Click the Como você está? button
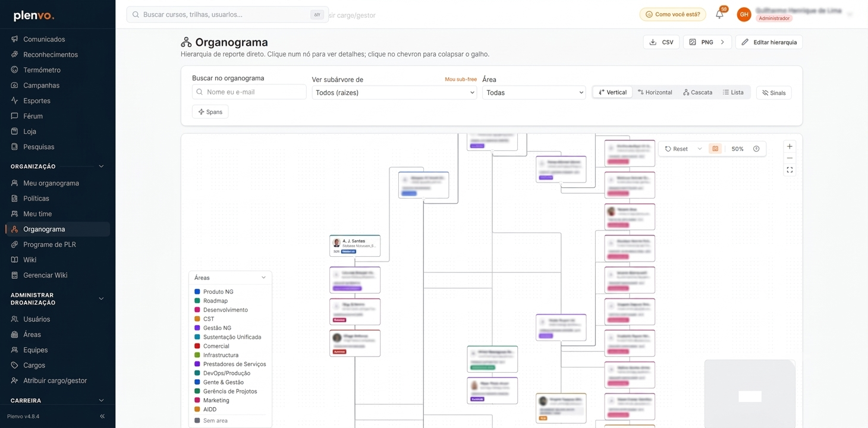Image resolution: width=868 pixels, height=428 pixels. click(x=672, y=14)
